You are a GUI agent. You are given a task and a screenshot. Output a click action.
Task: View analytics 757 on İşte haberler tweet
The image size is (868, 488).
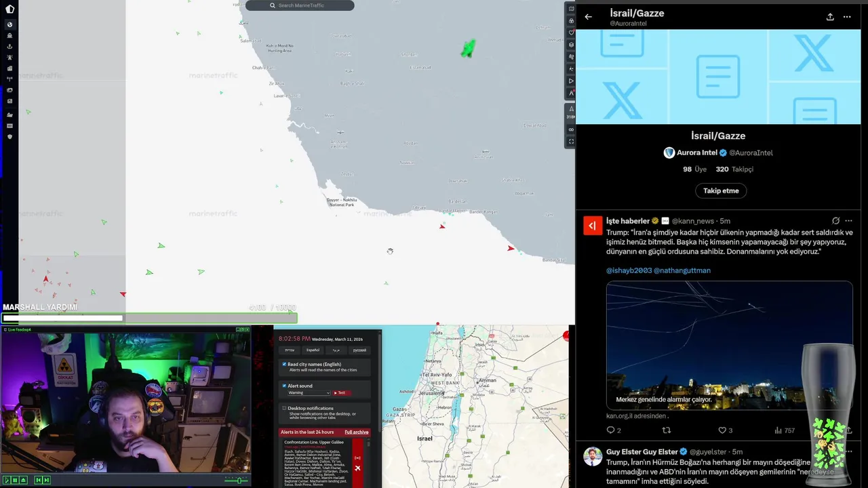[x=785, y=430]
